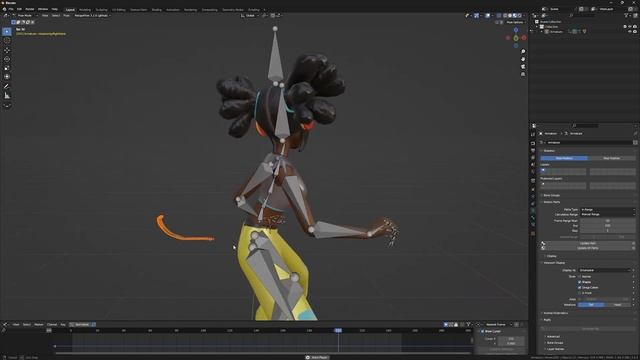Expand the Inverse Kinematics panel
Image resolution: width=640 pixels, height=360 pixels.
(555, 313)
